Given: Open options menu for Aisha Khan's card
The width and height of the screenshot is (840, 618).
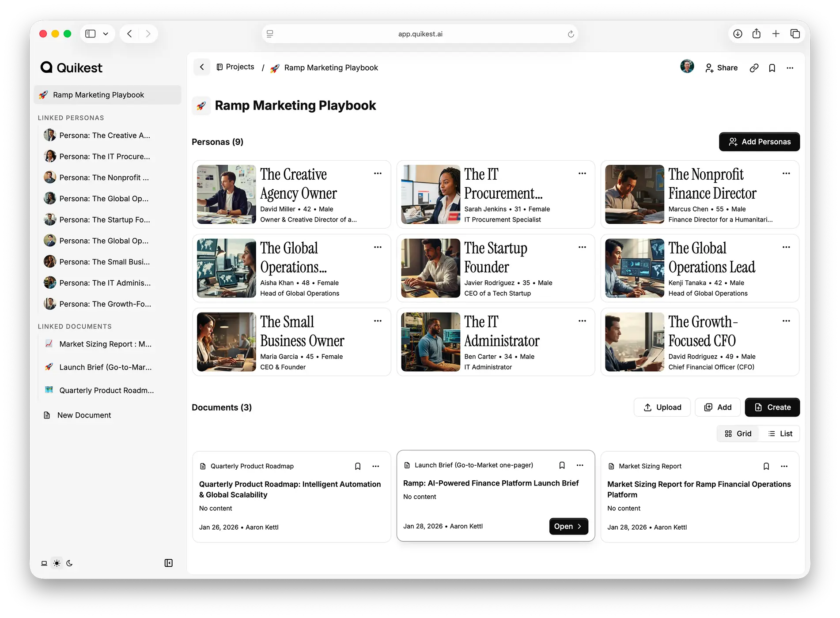Looking at the screenshot, I should (x=378, y=247).
